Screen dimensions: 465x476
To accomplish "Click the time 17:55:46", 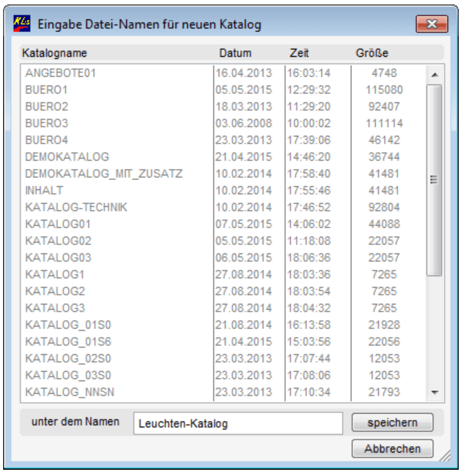I will tap(309, 190).
